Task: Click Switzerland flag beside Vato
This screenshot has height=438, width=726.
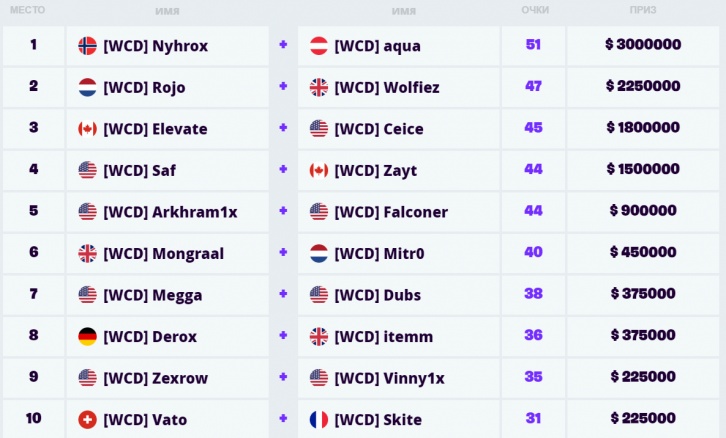Action: 88,419
